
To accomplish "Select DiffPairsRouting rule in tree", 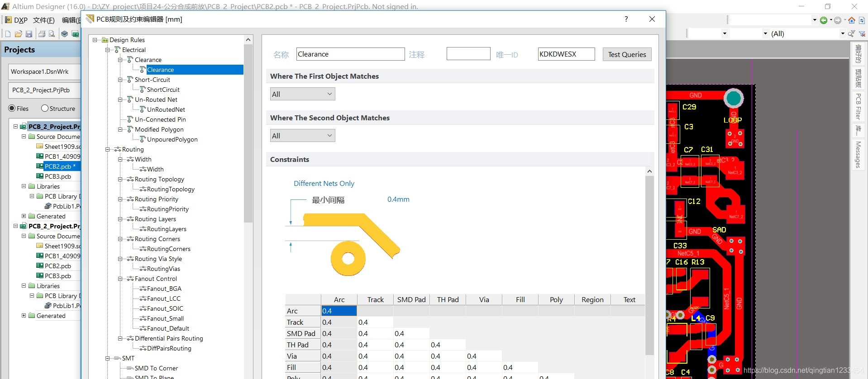I will click(x=169, y=348).
